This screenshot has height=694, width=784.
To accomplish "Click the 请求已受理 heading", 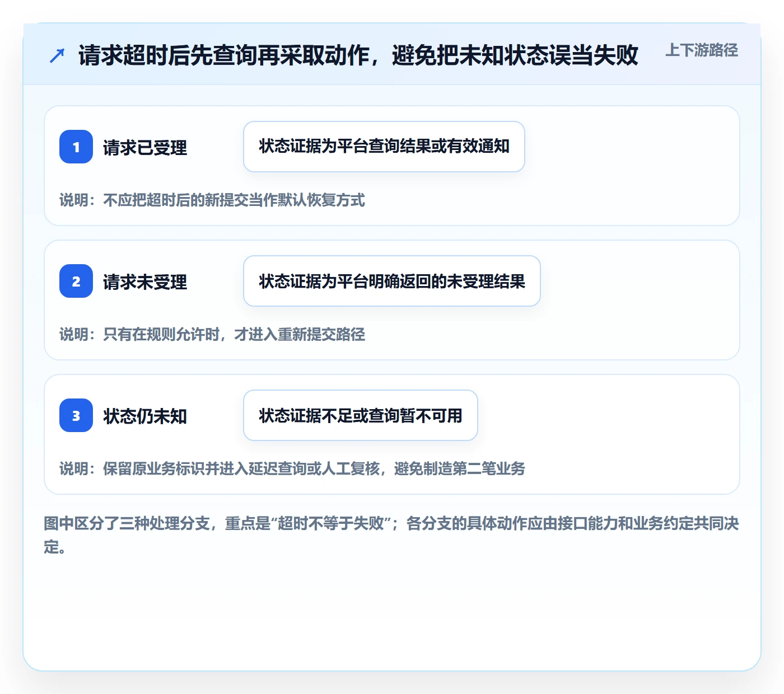I will pos(145,148).
